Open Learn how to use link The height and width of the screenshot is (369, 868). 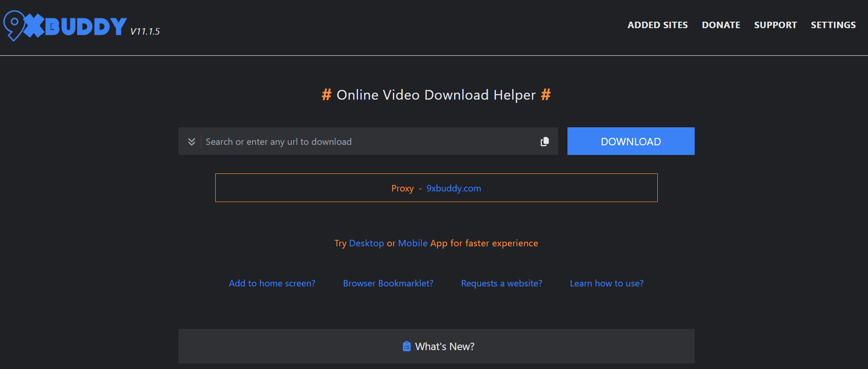[x=607, y=283]
